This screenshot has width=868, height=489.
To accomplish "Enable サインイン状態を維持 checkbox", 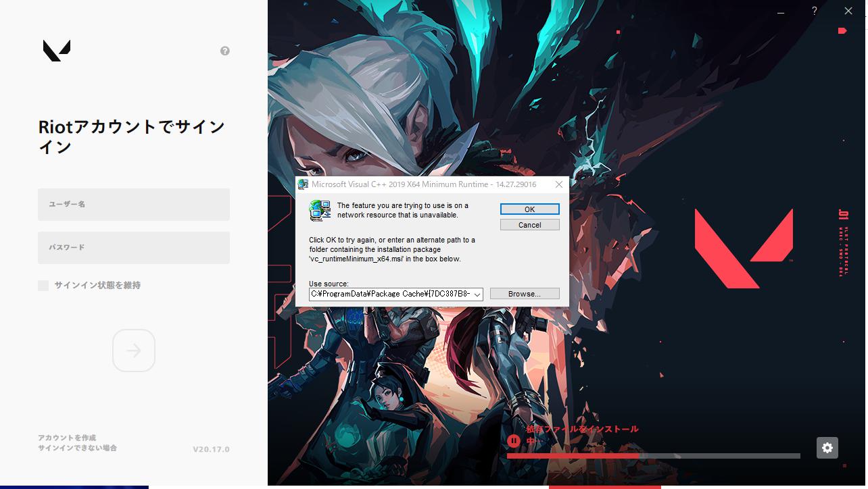I will tap(43, 285).
